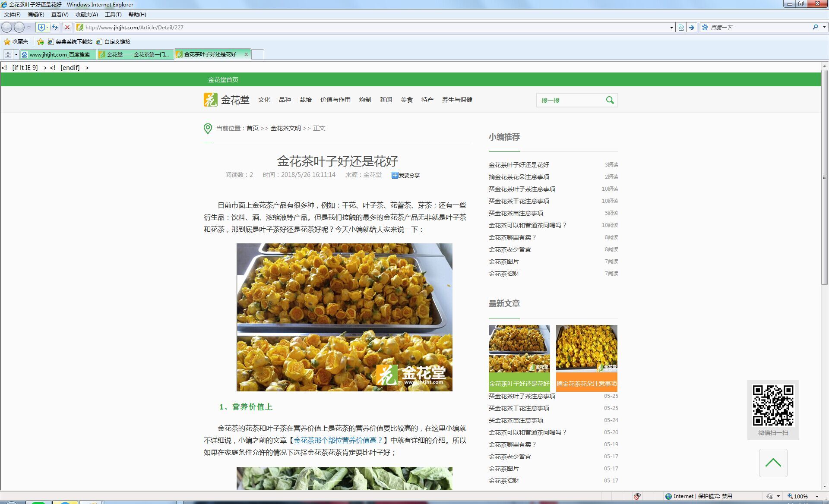Open the 编辑(E) menu
Image resolution: width=829 pixels, height=504 pixels.
click(x=36, y=15)
